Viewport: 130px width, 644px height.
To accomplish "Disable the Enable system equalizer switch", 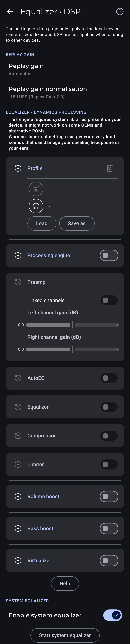I will [x=113, y=615].
